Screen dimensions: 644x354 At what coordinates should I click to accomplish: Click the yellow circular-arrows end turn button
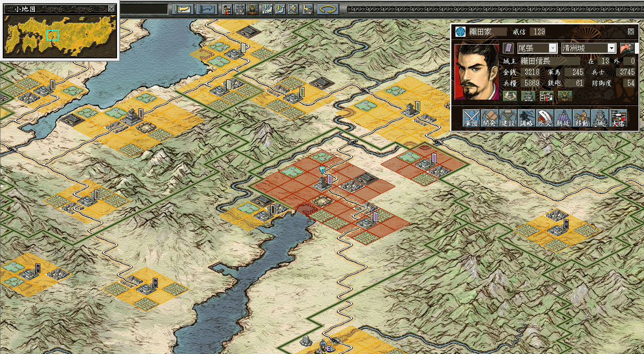point(328,9)
